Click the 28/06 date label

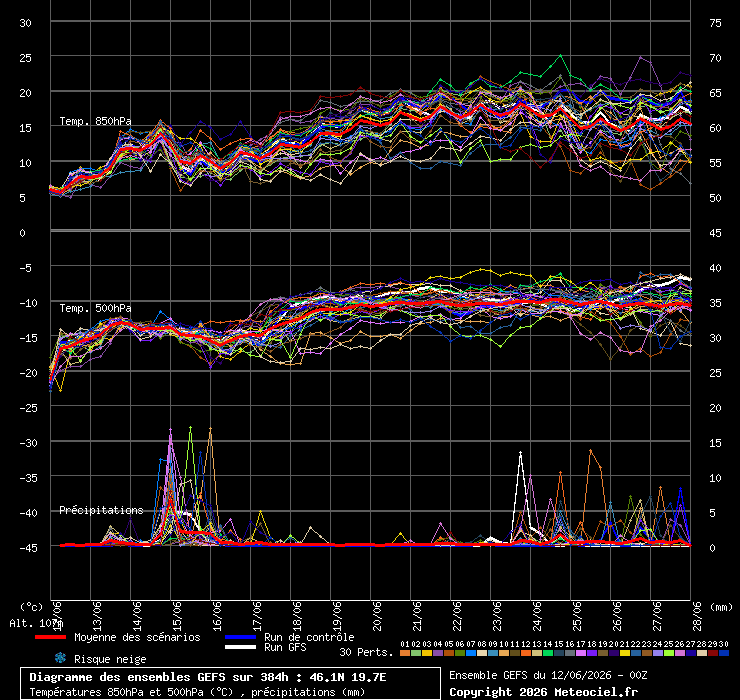[697, 616]
